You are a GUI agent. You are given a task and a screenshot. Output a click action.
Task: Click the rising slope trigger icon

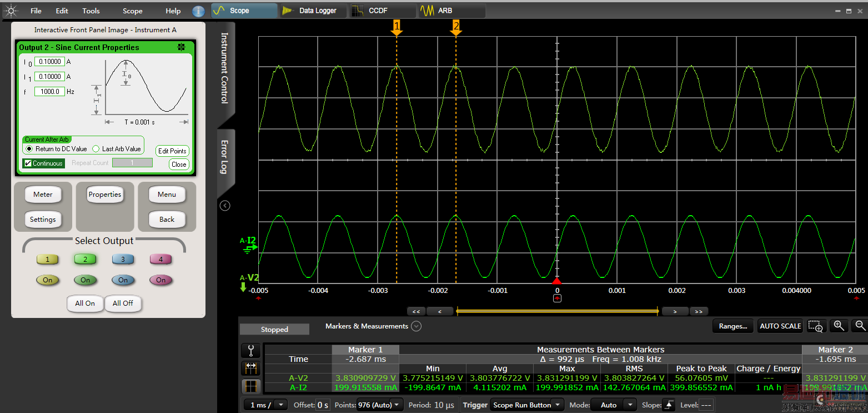[x=669, y=405]
